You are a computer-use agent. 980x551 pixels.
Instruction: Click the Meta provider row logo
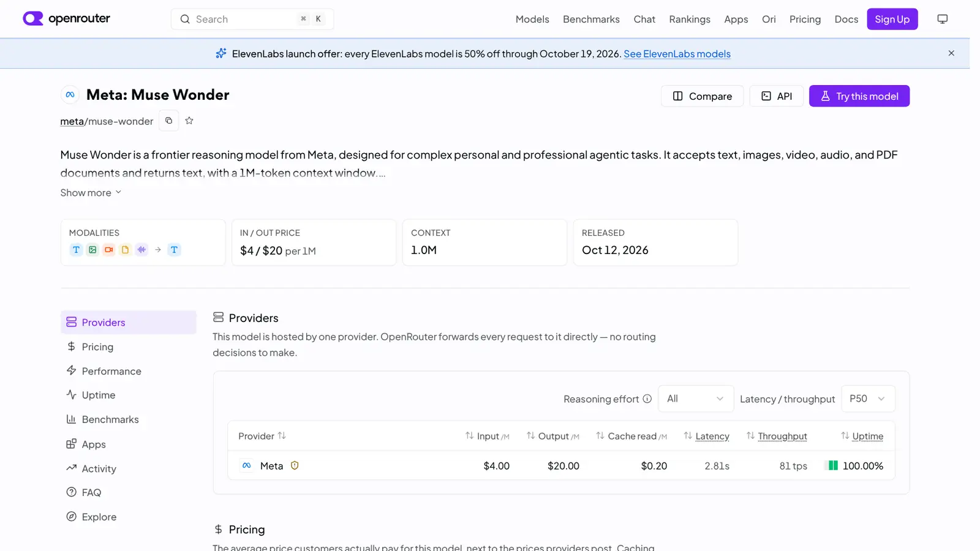point(246,465)
